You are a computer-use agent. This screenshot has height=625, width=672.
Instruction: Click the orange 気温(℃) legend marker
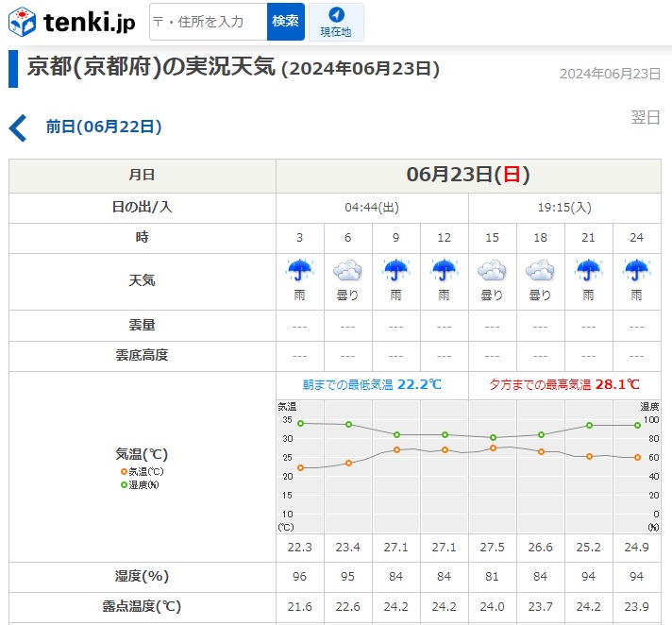pyautogui.click(x=124, y=471)
